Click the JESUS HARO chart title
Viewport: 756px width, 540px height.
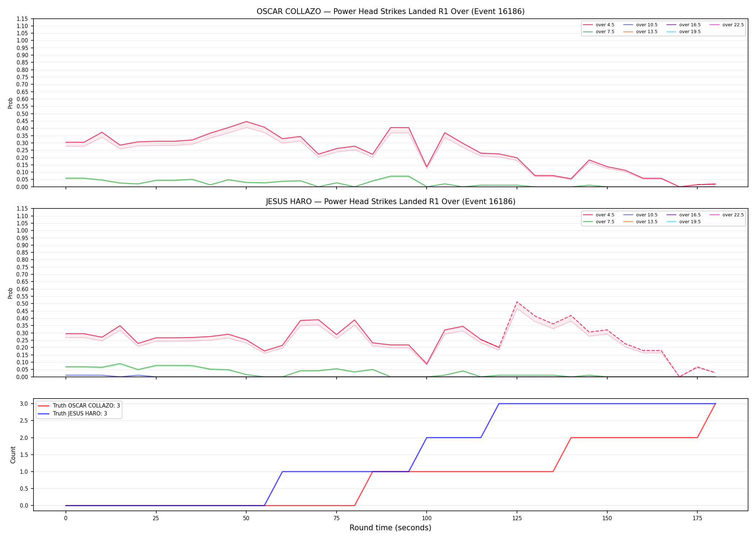(x=391, y=202)
